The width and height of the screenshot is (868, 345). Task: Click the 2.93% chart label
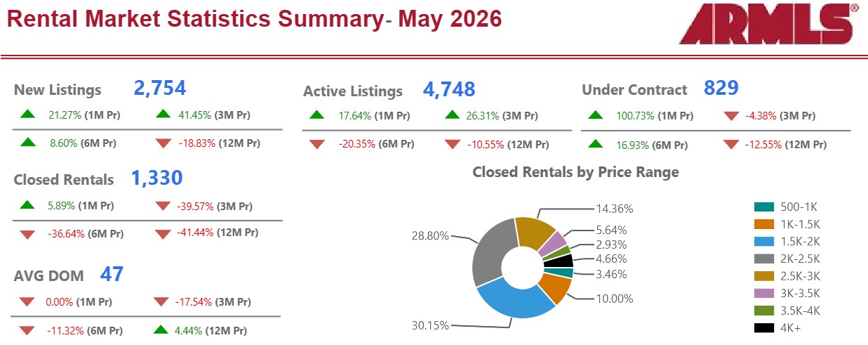coord(611,245)
